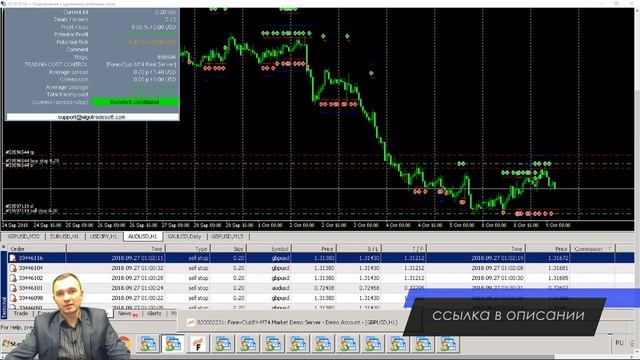Click the RU language indicator in tray
The width and height of the screenshot is (640, 360).
pos(619,343)
